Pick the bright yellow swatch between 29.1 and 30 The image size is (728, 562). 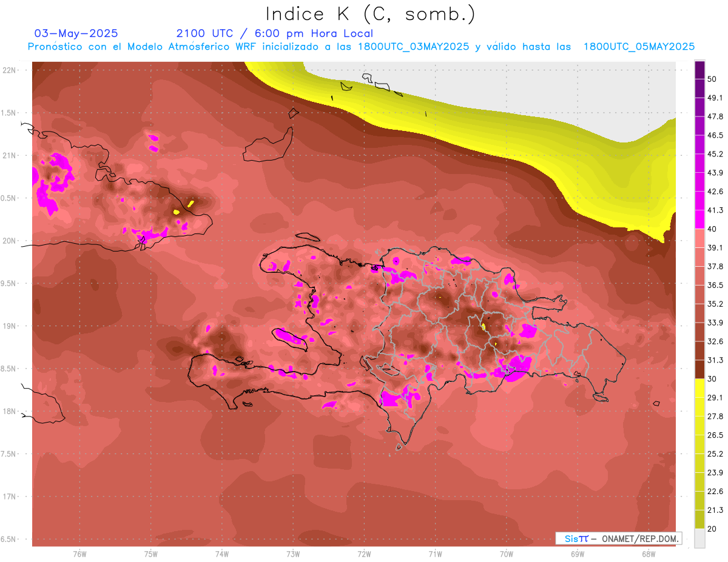pos(699,388)
